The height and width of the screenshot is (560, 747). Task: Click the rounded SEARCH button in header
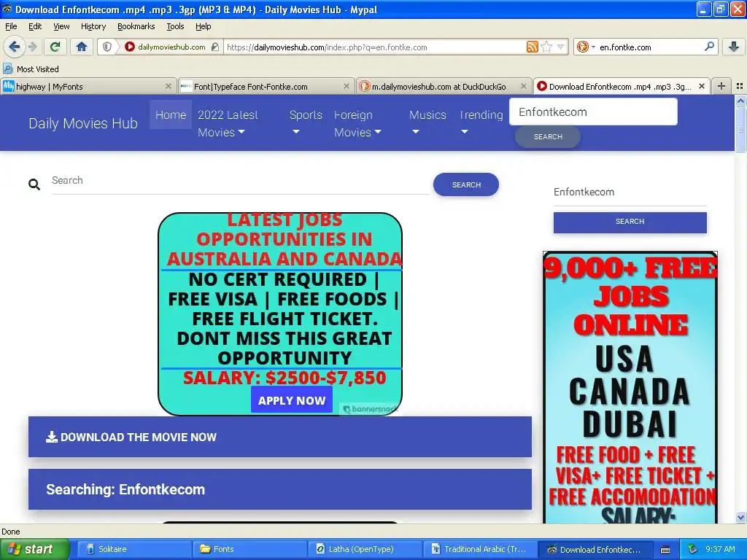[548, 136]
